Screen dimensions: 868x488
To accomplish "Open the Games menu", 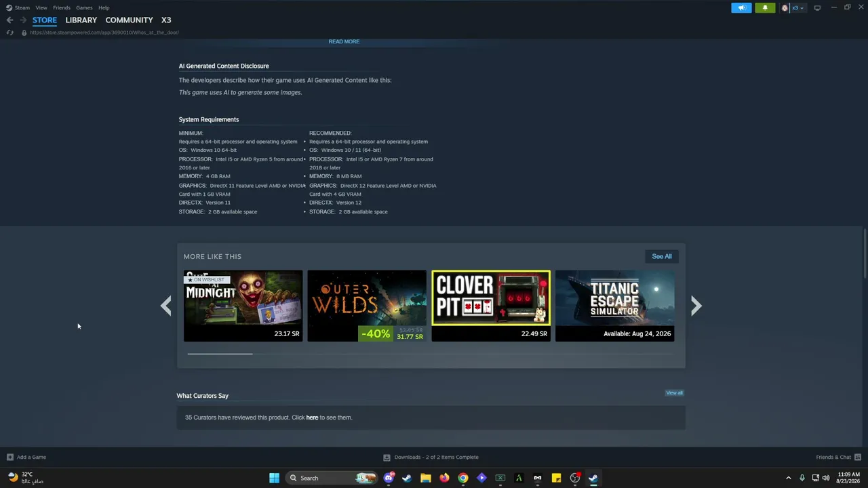I will (84, 7).
